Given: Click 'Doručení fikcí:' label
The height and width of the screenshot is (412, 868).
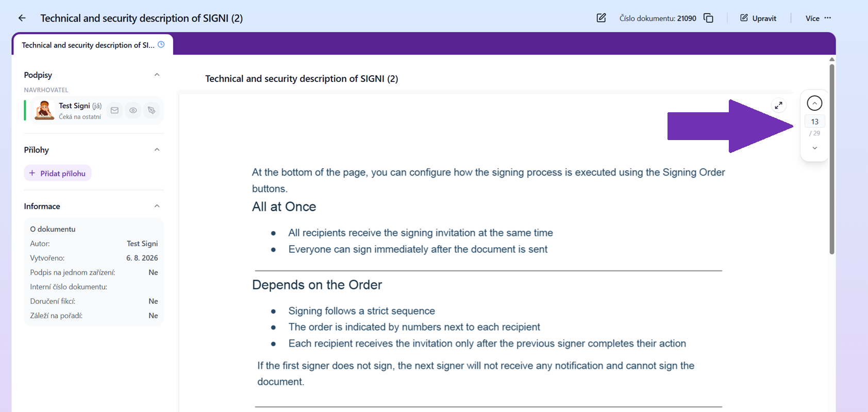Looking at the screenshot, I should click(53, 301).
